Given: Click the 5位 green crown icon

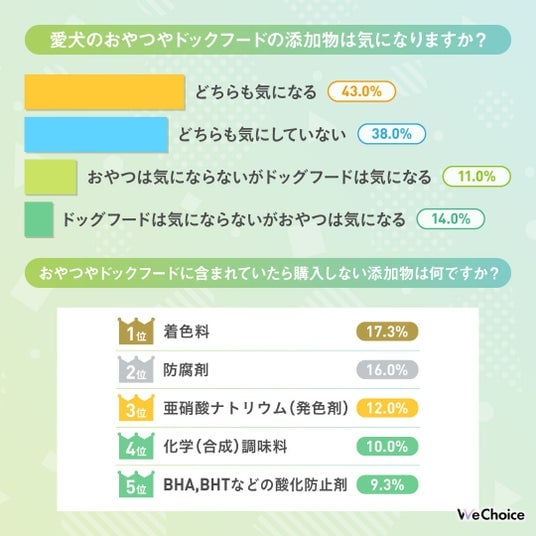Looking at the screenshot, I should [136, 484].
